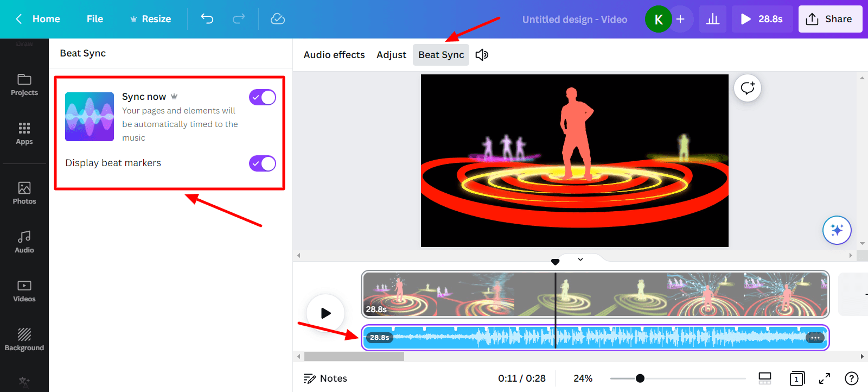Switch to the Audio effects tab
Viewport: 868px width, 392px height.
pyautogui.click(x=334, y=55)
